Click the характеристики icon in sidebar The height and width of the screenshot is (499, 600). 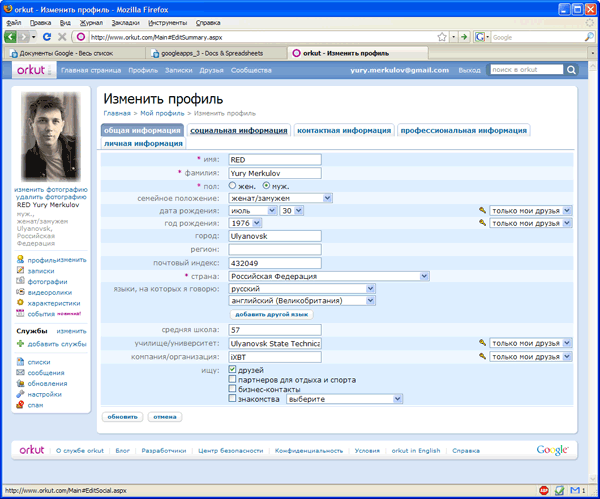(20, 302)
